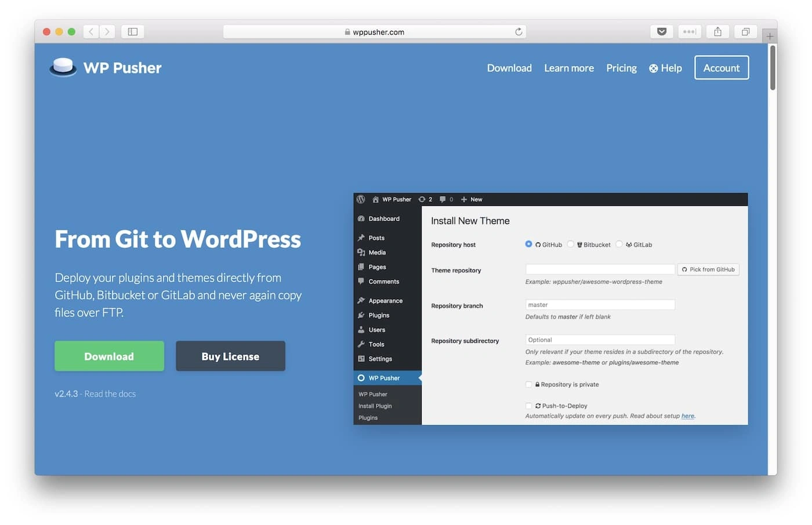Click the Safari share icon

pyautogui.click(x=717, y=32)
